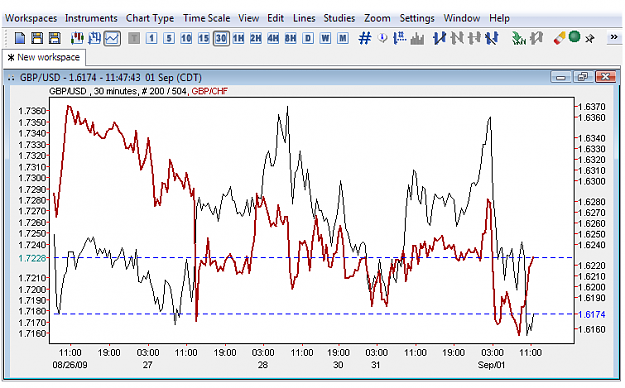Screen dimensions: 625x388
Task: Click the new document icon
Action: [x=20, y=38]
